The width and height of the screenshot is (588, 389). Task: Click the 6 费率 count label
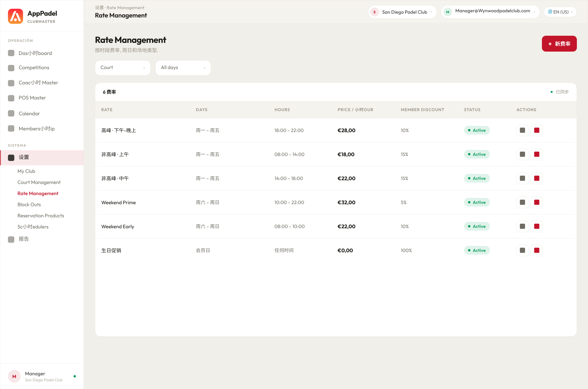(109, 92)
